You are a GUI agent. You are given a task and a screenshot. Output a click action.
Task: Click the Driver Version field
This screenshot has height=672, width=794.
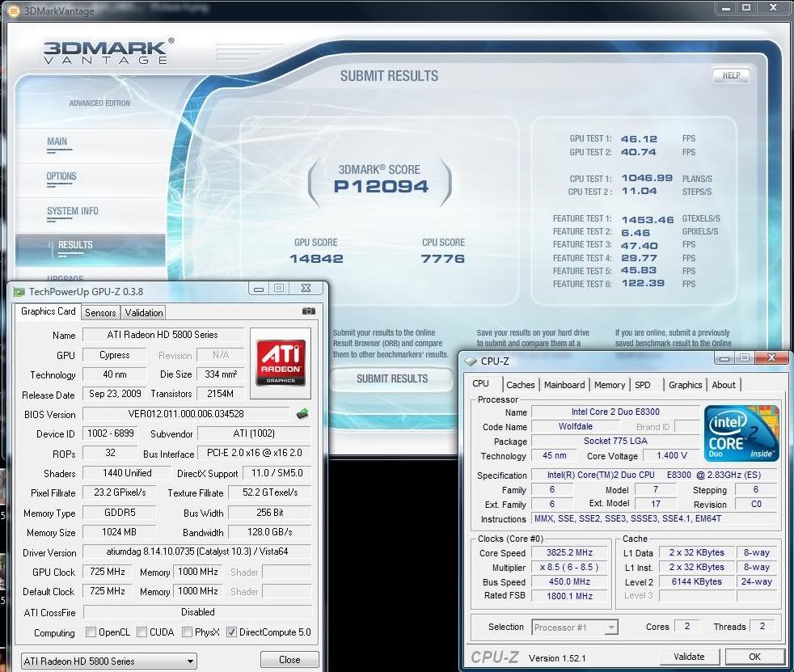coord(197,552)
